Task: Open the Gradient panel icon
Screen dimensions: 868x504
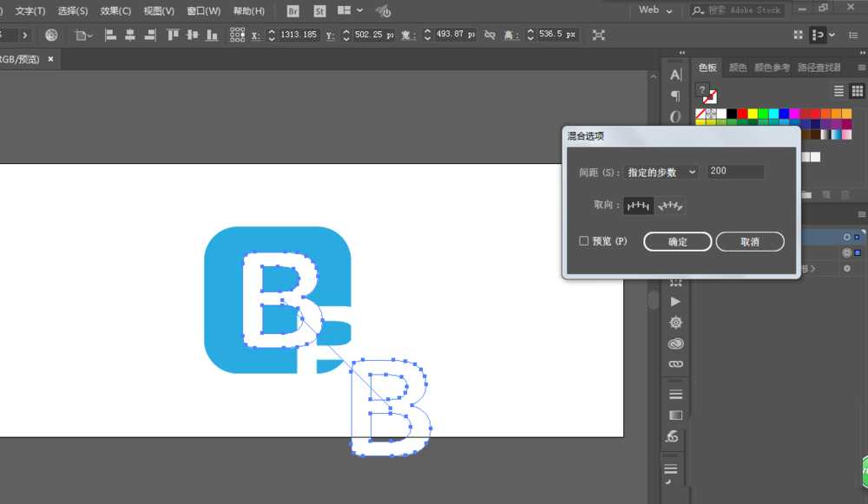Action: tap(675, 416)
